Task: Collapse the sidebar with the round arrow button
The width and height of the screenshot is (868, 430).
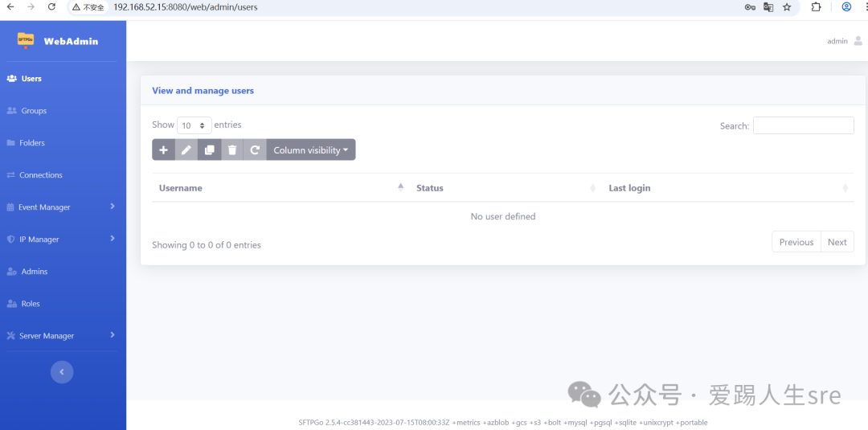Action: [x=62, y=372]
